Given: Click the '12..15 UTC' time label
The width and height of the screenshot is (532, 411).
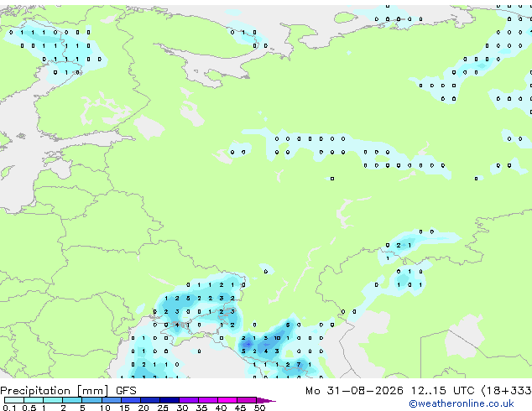Looking at the screenshot, I should 442,391.
